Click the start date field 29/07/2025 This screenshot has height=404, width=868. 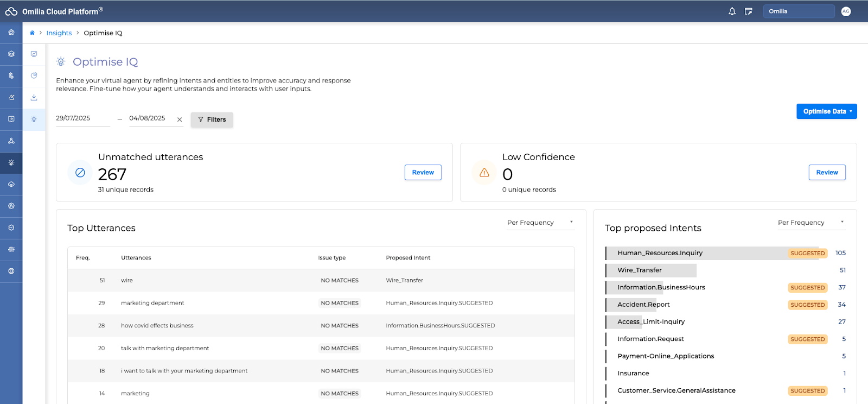pos(82,118)
